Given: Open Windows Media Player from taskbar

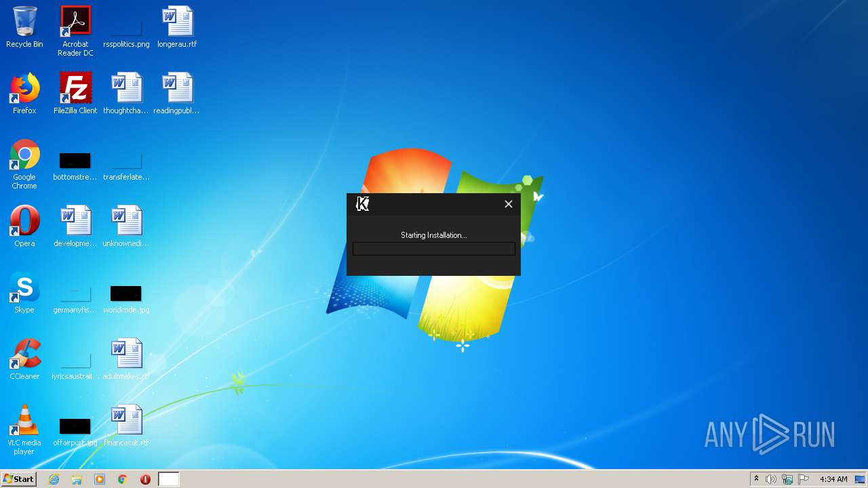Looking at the screenshot, I should [100, 479].
